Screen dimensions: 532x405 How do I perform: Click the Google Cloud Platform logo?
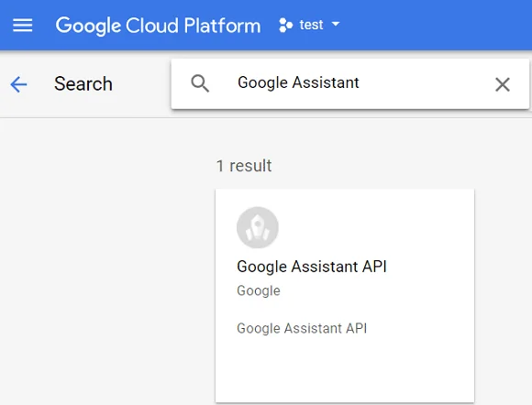point(158,26)
